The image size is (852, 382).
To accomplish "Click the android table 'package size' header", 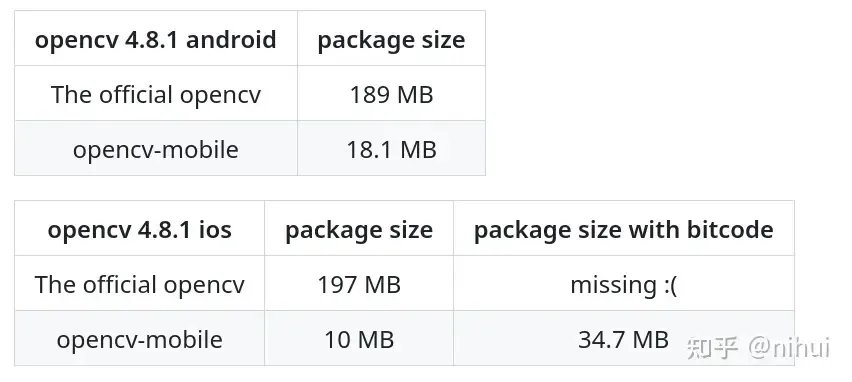I will (x=391, y=39).
